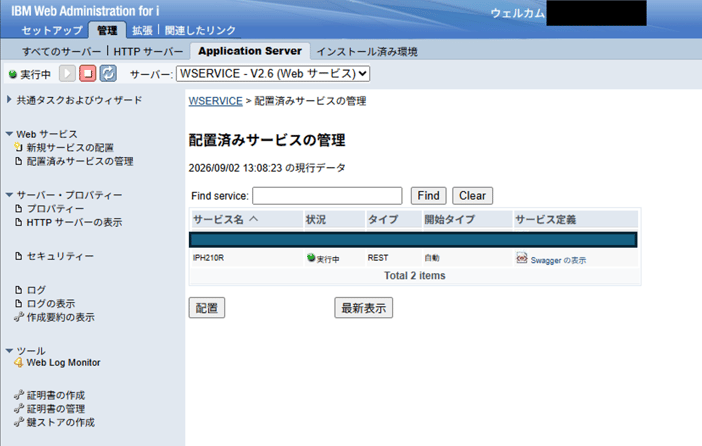Expand 共通タスクおよびウィザード section
The image size is (702, 446).
tap(9, 99)
